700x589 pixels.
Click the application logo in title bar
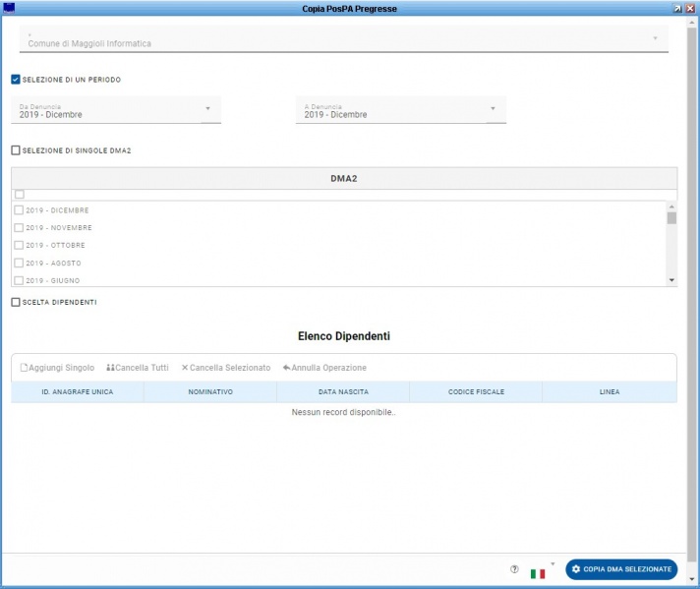[9, 8]
